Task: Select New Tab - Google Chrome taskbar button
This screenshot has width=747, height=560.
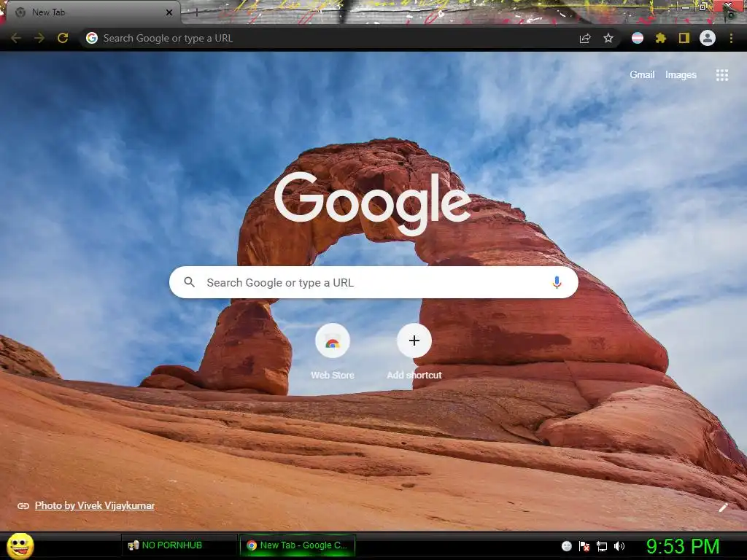Action: point(298,545)
